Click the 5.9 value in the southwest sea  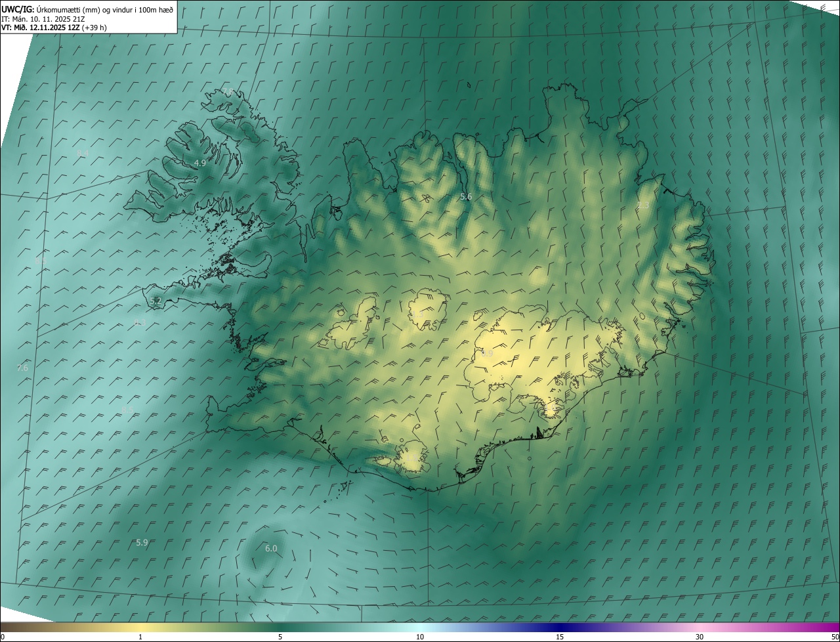[142, 543]
